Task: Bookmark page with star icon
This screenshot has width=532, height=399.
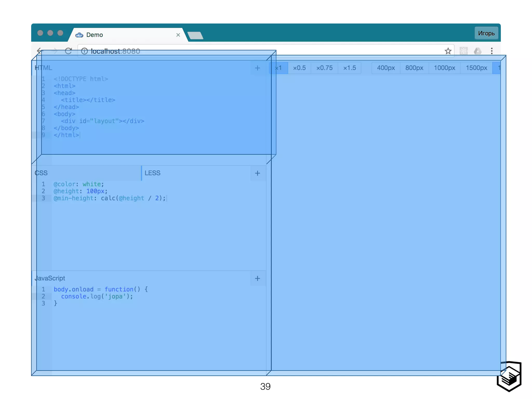Action: (448, 51)
